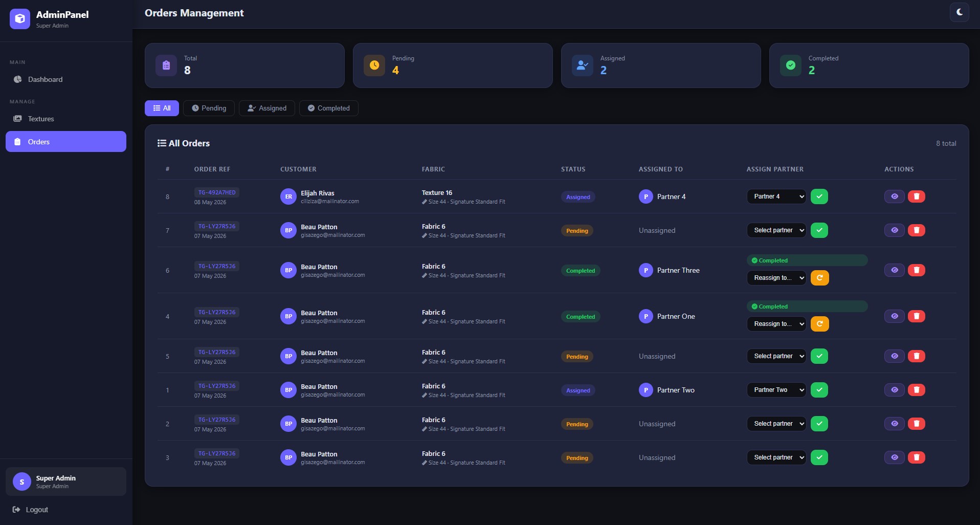
Task: Click orange reassign button for Partner Three order
Action: (820, 278)
